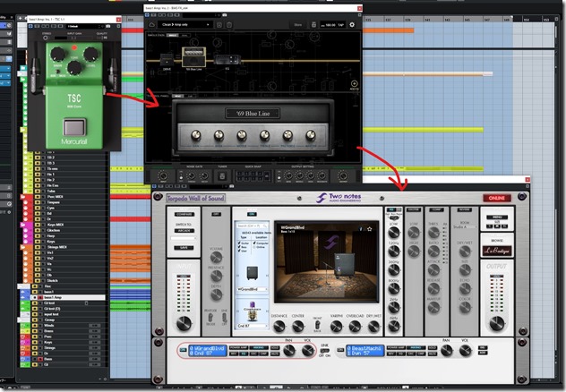Open La Boutique browse store

tap(495, 250)
